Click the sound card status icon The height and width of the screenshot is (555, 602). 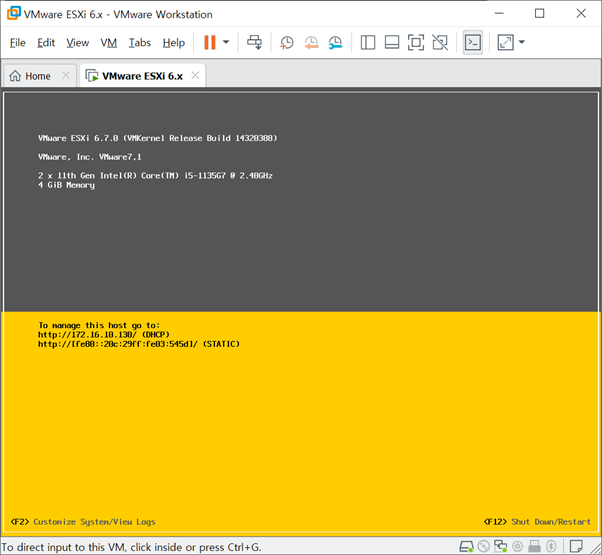518,546
